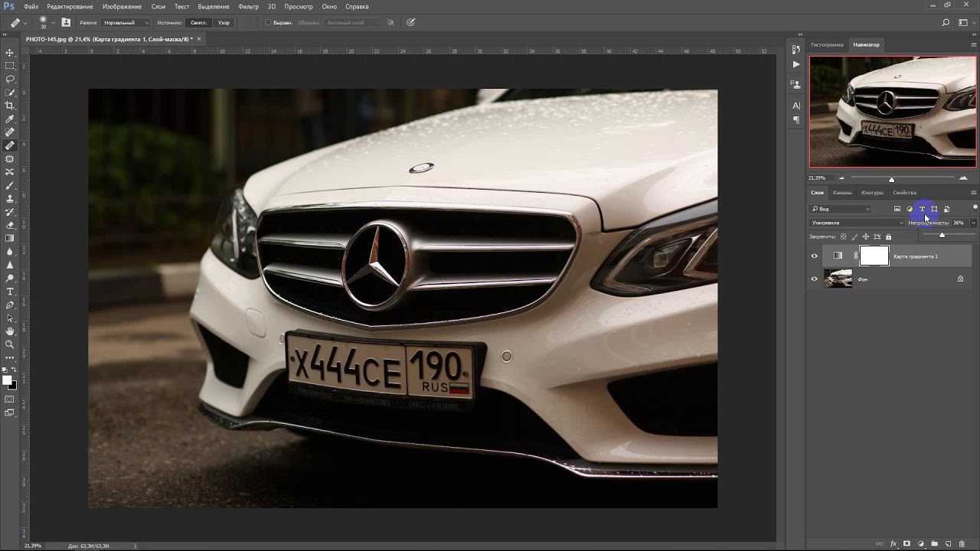Screen dimensions: 980x551
Task: Enable the Выравн. checkbox
Action: (x=268, y=23)
